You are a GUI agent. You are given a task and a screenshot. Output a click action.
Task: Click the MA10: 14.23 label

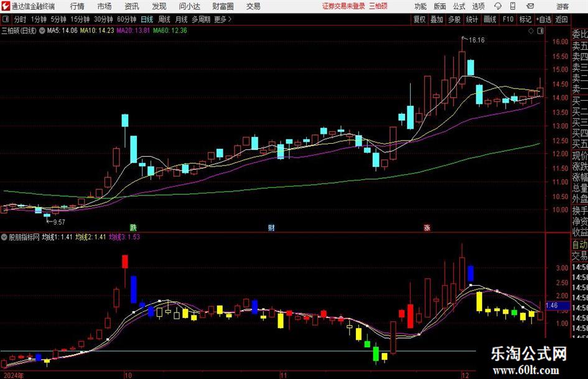[96, 30]
